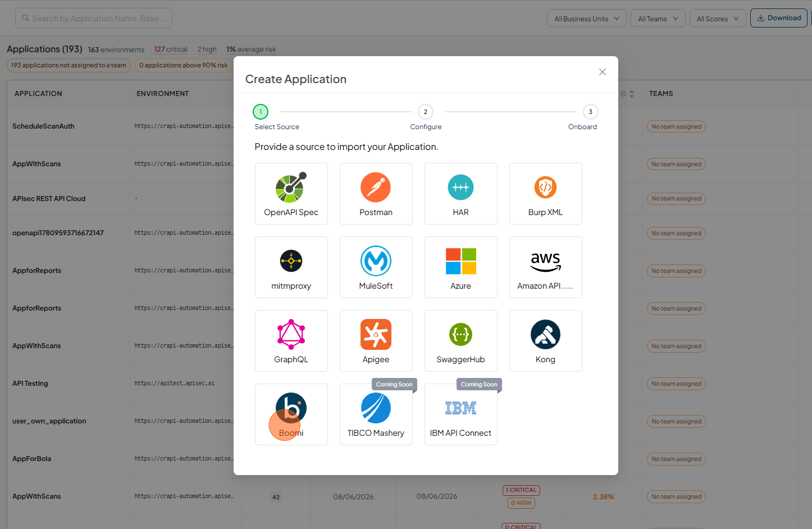This screenshot has height=529, width=812.
Task: Open the AppForBola application row
Action: [32, 459]
